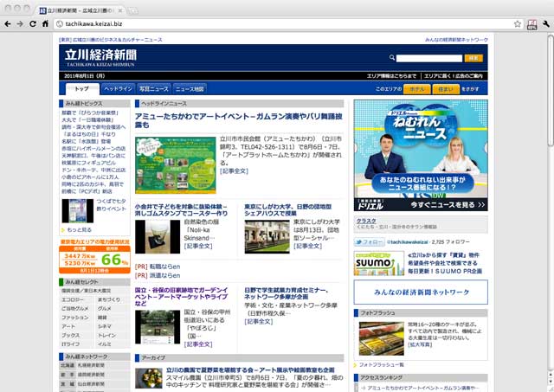Focus the address bar tachikawa.keizai.biz

click(283, 23)
